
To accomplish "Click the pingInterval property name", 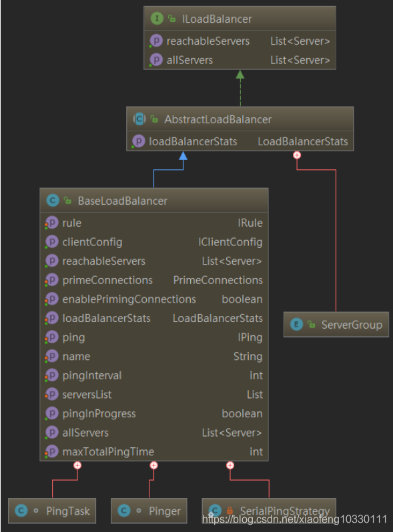I will tap(91, 375).
